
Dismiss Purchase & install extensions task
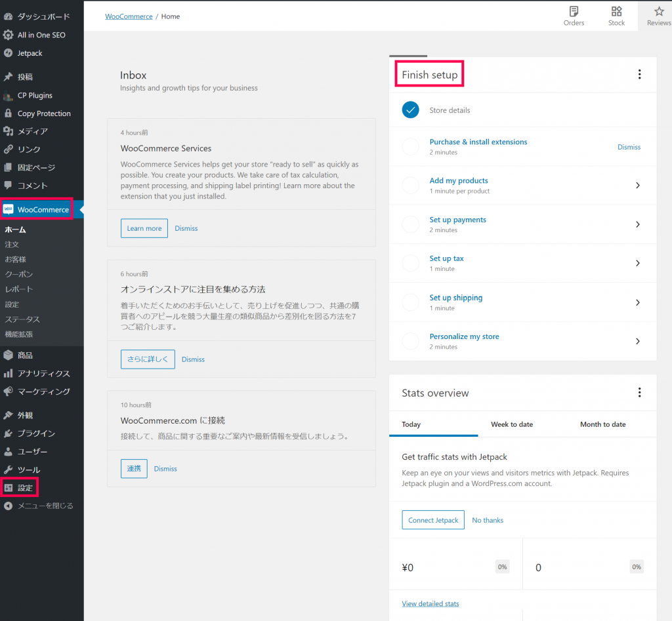[629, 147]
